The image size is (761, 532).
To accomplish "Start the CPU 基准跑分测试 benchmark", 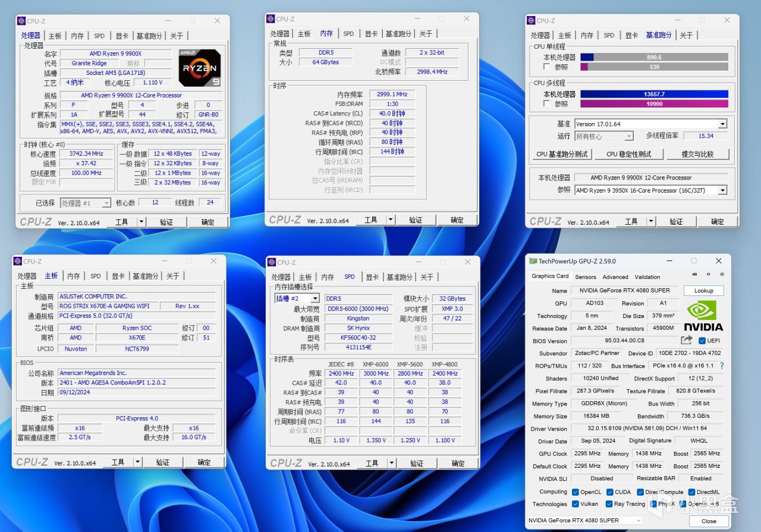I will tap(562, 154).
